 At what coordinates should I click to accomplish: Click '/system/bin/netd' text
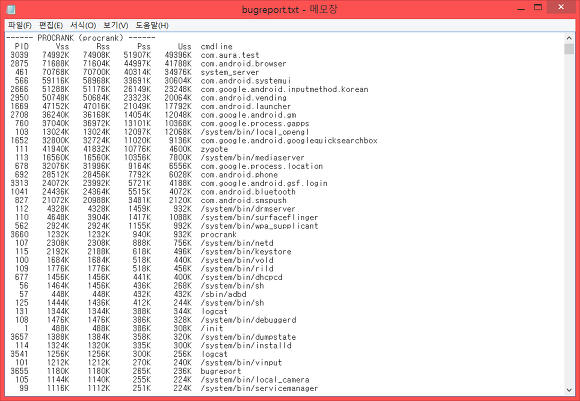coord(237,243)
